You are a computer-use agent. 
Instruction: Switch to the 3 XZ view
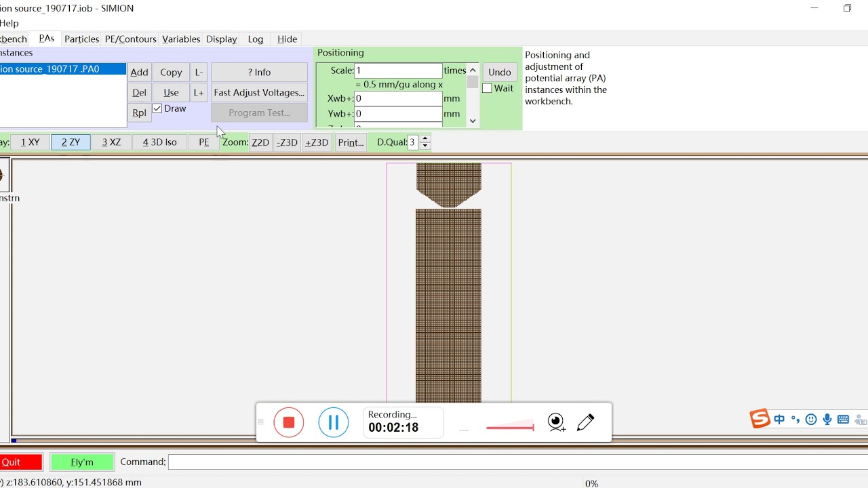pos(111,142)
